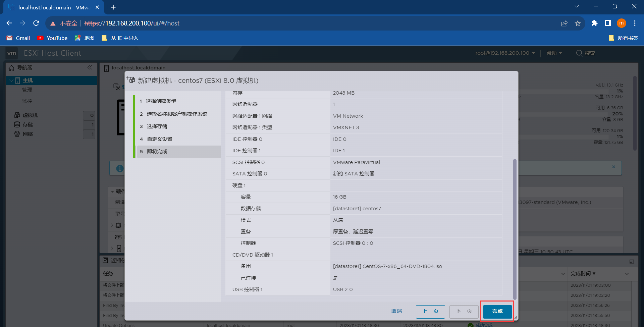Click summary value VM Network
This screenshot has height=327, width=644.
[x=348, y=116]
